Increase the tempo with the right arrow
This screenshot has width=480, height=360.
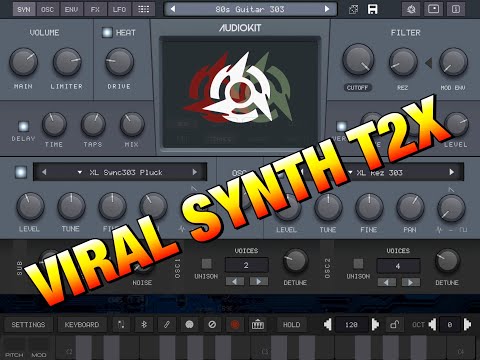[375, 324]
